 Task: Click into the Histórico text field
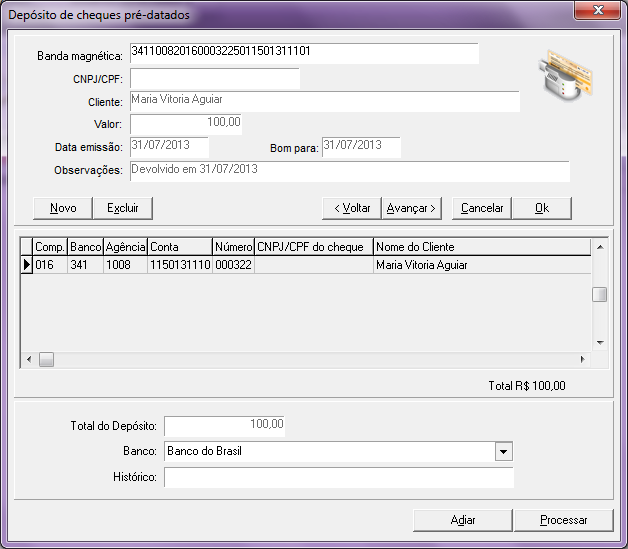tap(338, 478)
